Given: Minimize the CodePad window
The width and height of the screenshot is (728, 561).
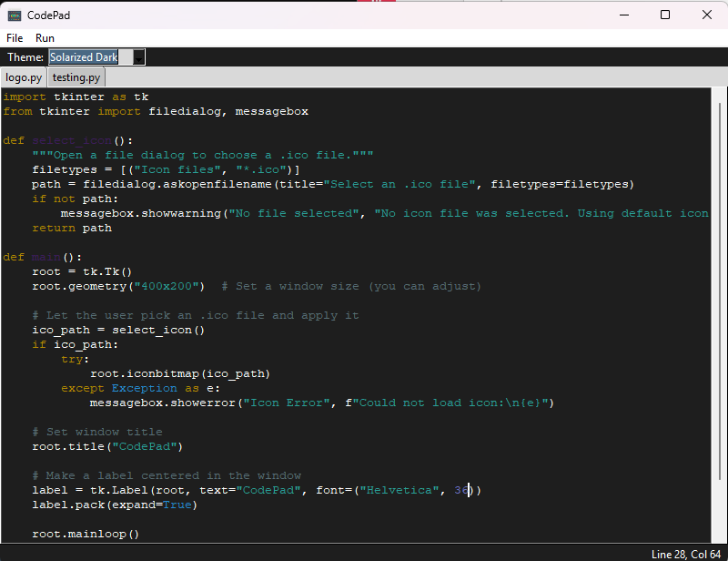Looking at the screenshot, I should point(624,15).
